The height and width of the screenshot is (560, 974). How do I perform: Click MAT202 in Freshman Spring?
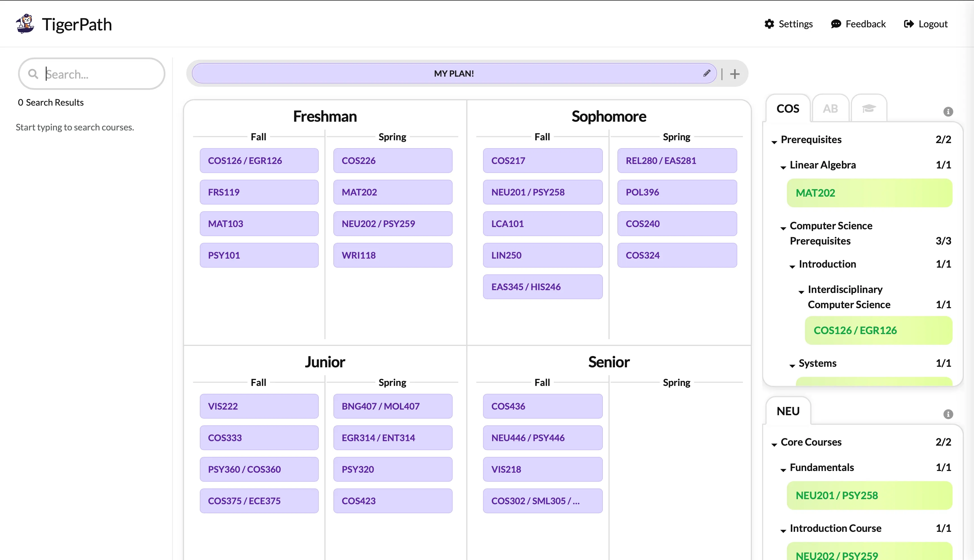(x=393, y=192)
